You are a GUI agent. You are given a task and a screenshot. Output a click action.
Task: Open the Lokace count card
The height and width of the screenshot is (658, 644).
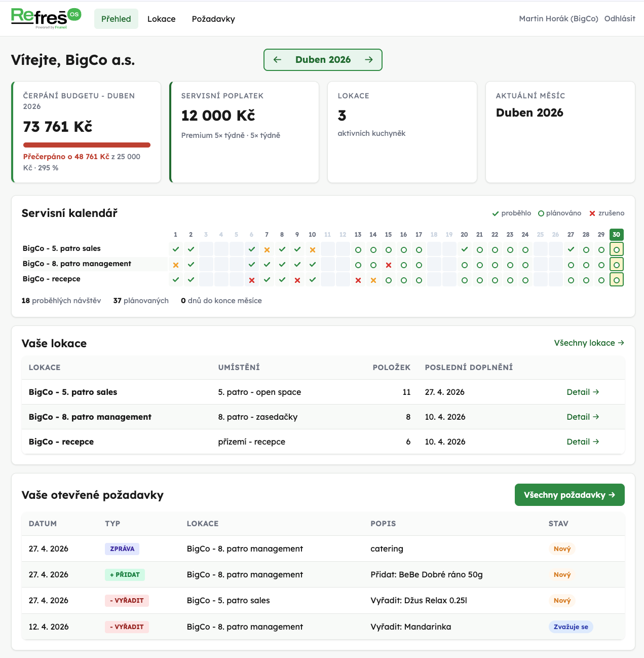402,132
